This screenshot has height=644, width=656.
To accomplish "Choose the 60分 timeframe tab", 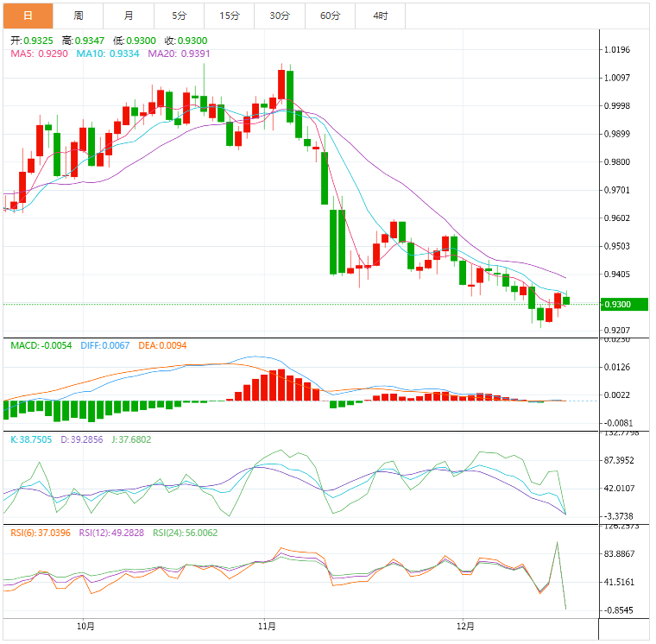I will pyautogui.click(x=330, y=16).
